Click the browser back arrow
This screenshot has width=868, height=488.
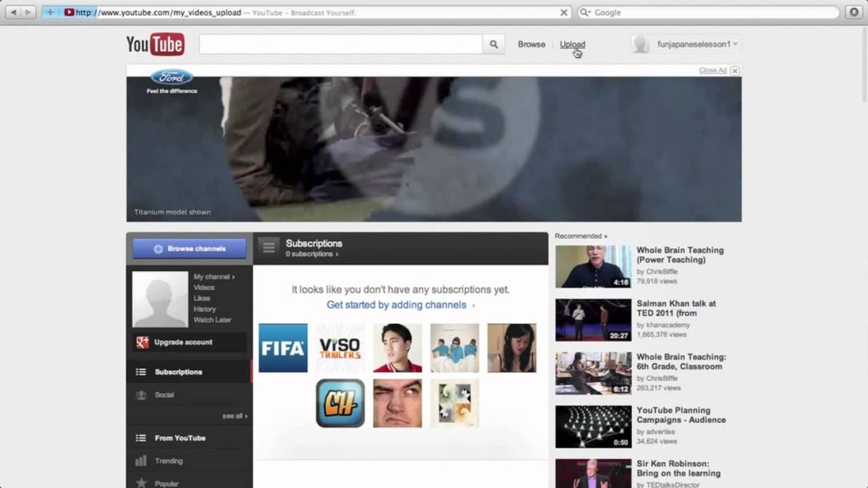13,12
